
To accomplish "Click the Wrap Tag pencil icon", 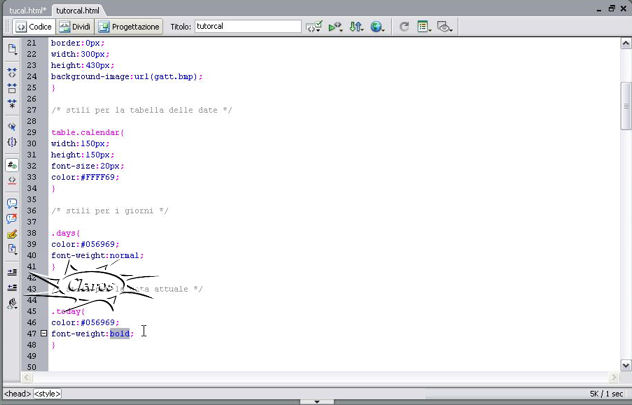I will (12, 234).
